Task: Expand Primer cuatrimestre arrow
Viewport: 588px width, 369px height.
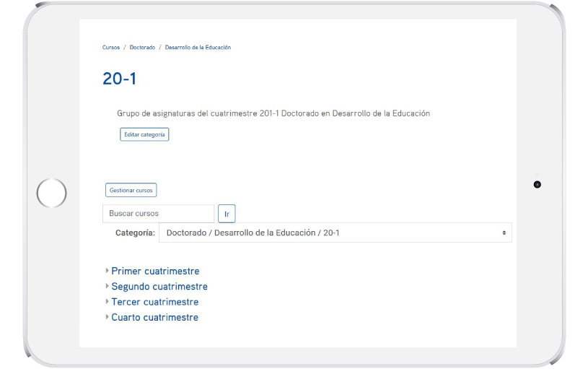Action: click(107, 271)
